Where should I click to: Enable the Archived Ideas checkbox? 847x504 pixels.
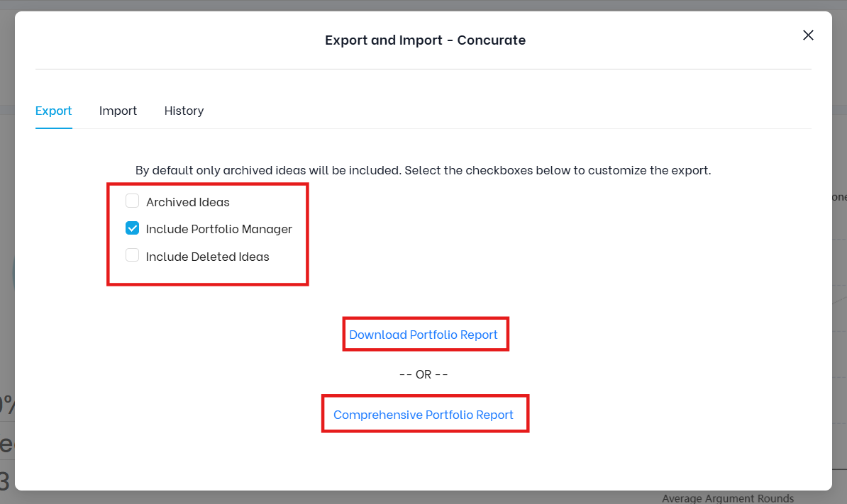(133, 201)
